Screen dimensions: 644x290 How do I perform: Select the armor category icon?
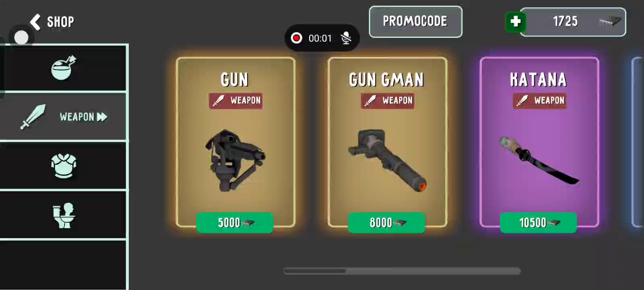click(x=64, y=165)
